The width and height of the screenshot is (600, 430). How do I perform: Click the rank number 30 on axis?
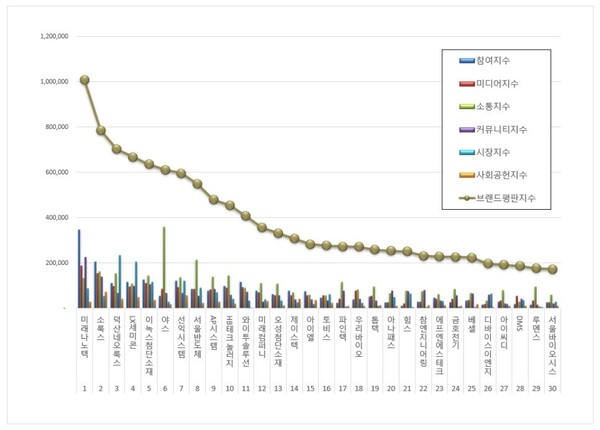(x=552, y=387)
